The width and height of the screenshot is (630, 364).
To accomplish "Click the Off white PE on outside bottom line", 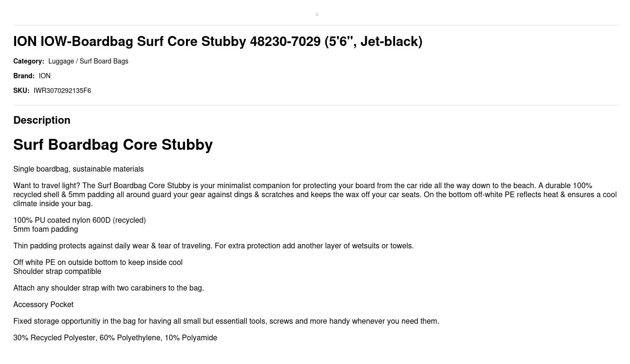I will pos(98,263).
